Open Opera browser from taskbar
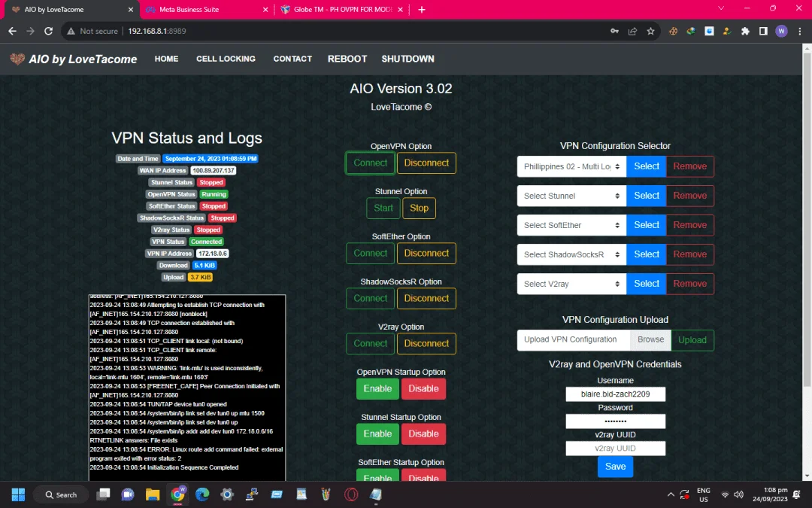The width and height of the screenshot is (812, 508). coord(351,494)
